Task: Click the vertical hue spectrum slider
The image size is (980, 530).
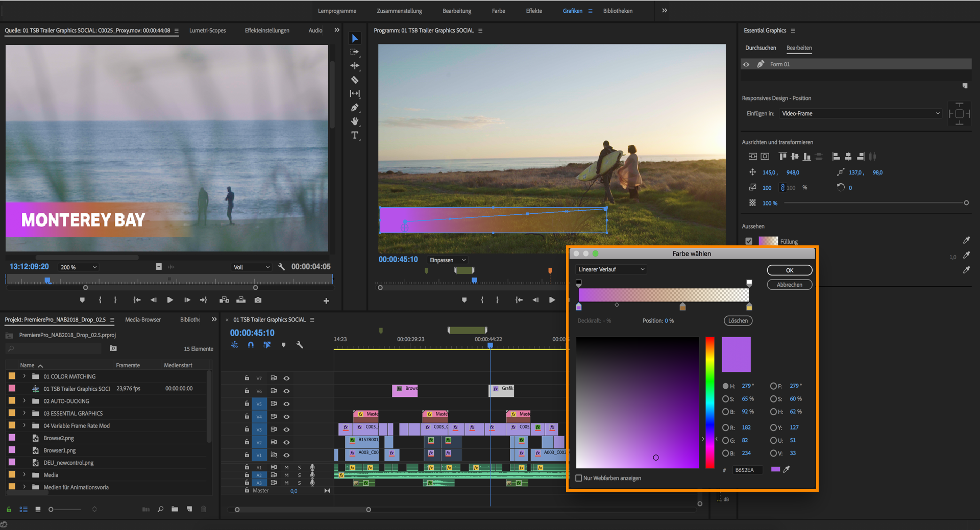Action: click(709, 402)
